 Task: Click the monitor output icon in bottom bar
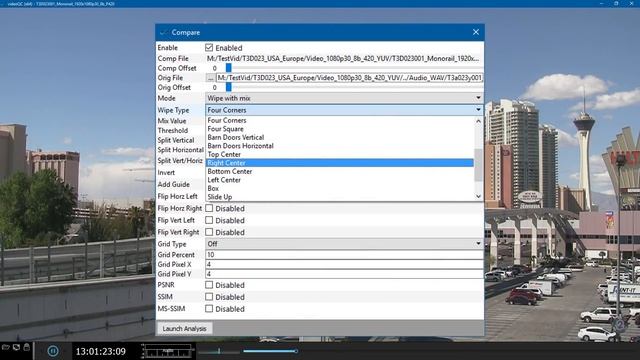(16, 347)
